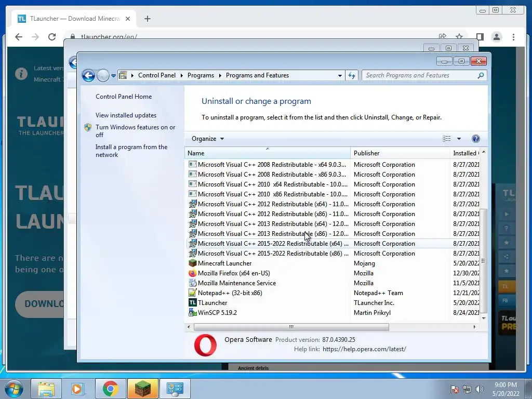Click the volume speaker tray icon

[x=479, y=389]
